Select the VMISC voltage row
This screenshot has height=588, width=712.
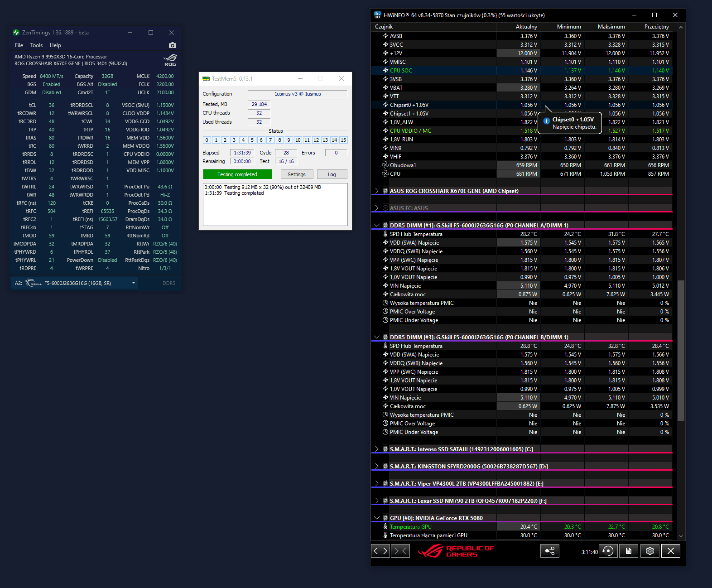pyautogui.click(x=521, y=62)
